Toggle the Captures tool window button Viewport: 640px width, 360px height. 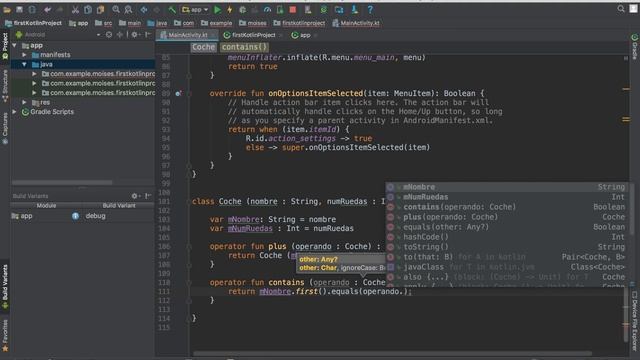coord(5,129)
